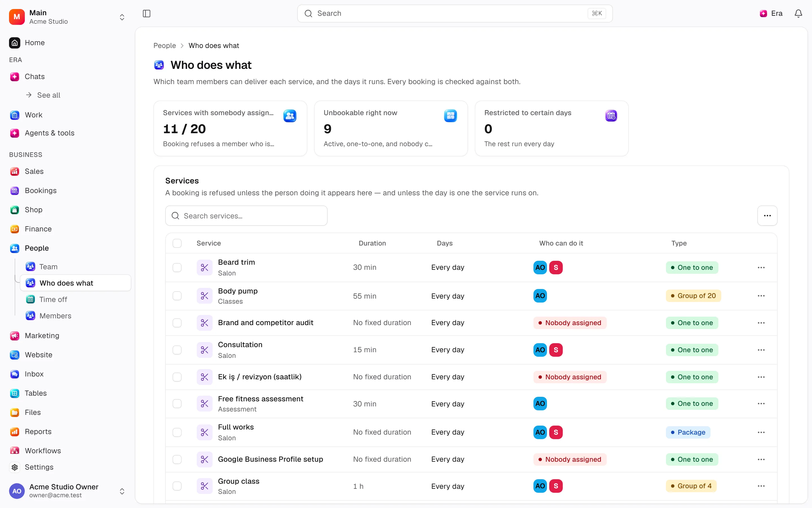This screenshot has width=812, height=508.
Task: Open the Time off submenu item
Action: tap(76, 299)
